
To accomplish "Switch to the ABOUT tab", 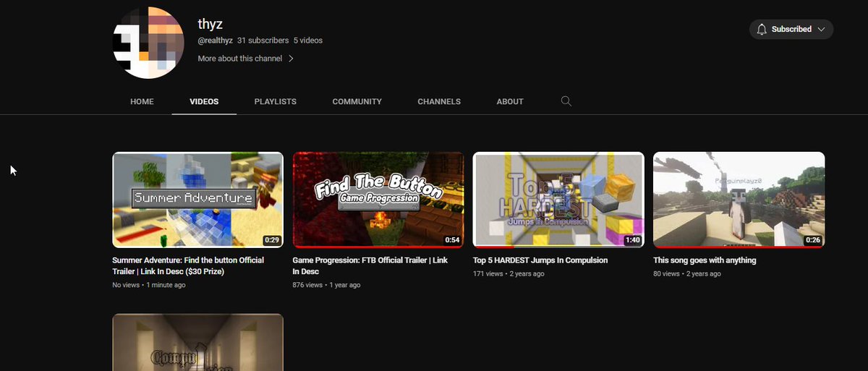I will (510, 102).
